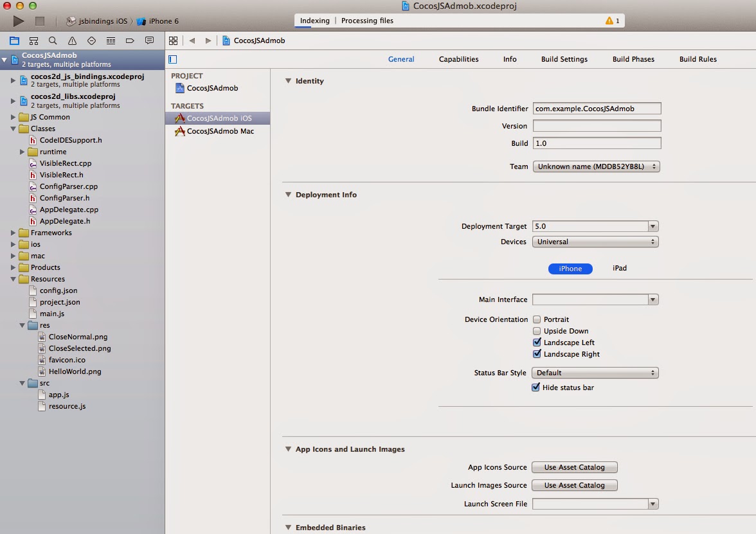Select the iPhone segment
This screenshot has width=756, height=534.
coord(570,269)
